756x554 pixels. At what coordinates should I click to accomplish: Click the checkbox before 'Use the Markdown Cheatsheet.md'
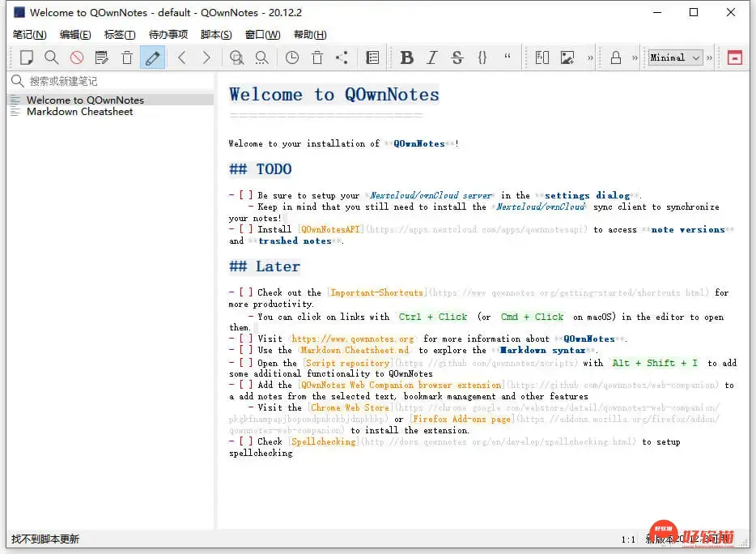pos(246,351)
